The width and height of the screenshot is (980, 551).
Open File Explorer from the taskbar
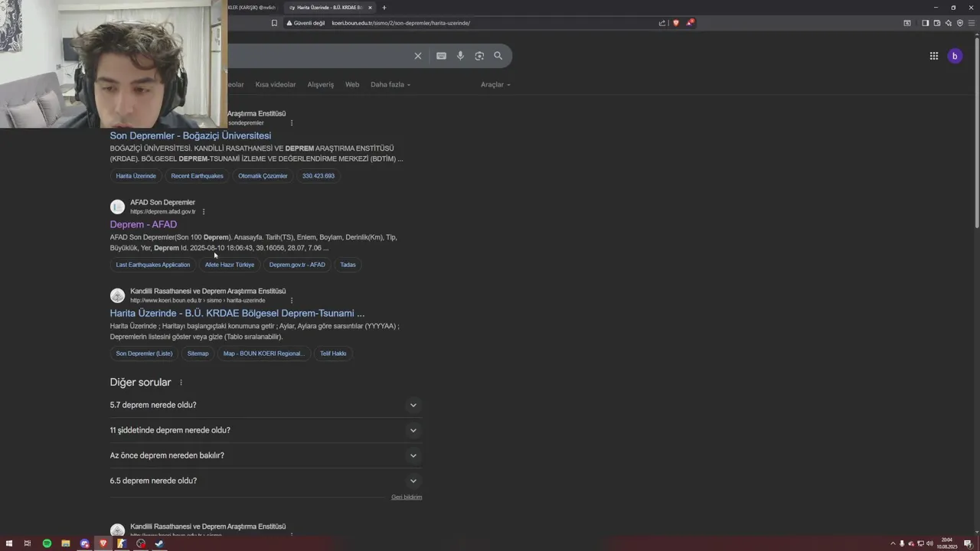[x=66, y=543]
